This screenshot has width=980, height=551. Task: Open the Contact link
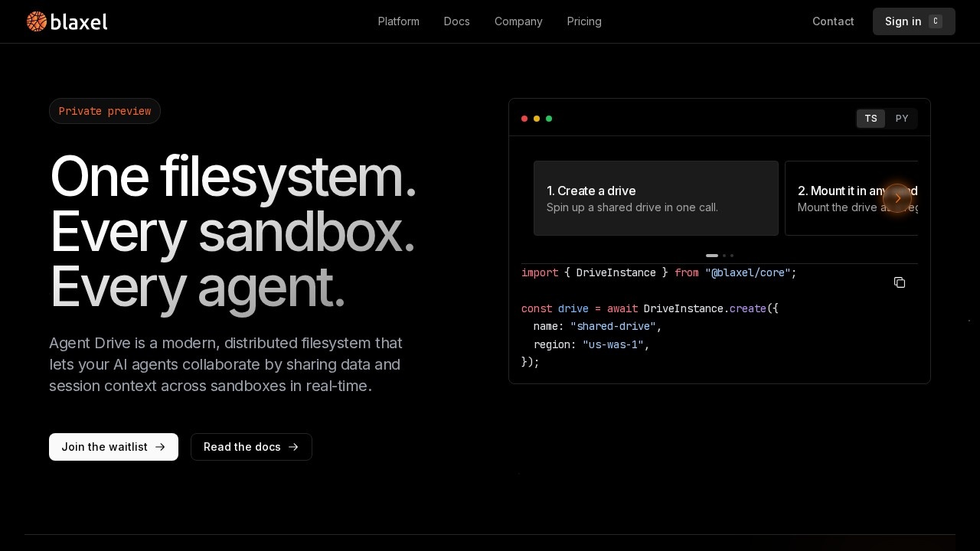(833, 21)
